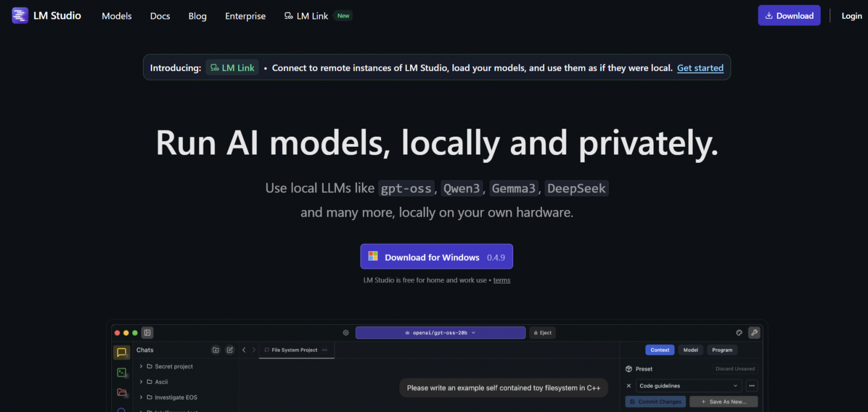The image size is (868, 412).
Task: Open the openai/gpt-oss-20b model selector
Action: 441,333
